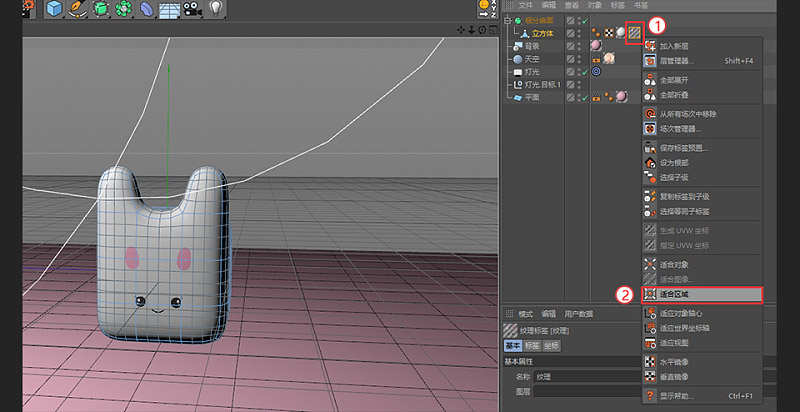
Task: Click the 名称 input field
Action: point(587,377)
